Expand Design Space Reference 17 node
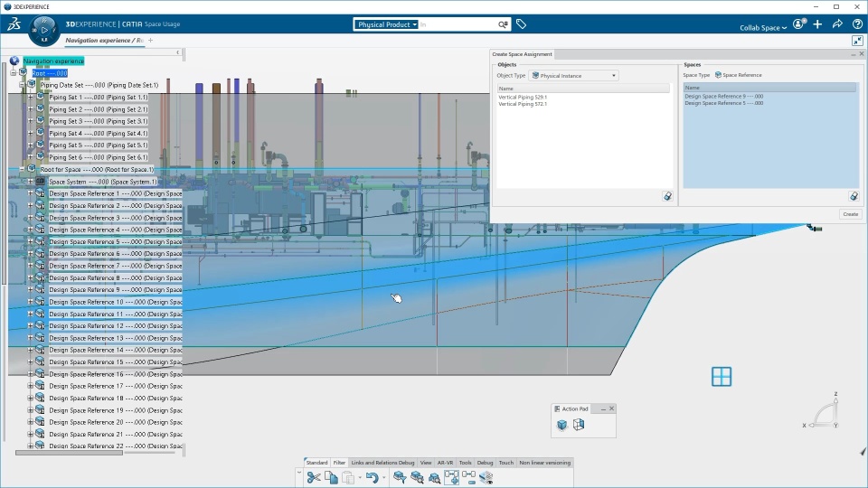Viewport: 868px width, 488px height. [31, 386]
